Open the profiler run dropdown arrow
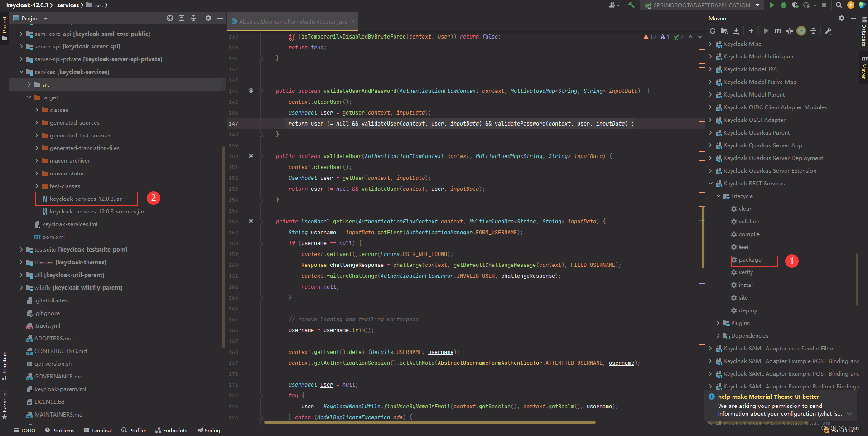The width and height of the screenshot is (868, 436). 815,5
